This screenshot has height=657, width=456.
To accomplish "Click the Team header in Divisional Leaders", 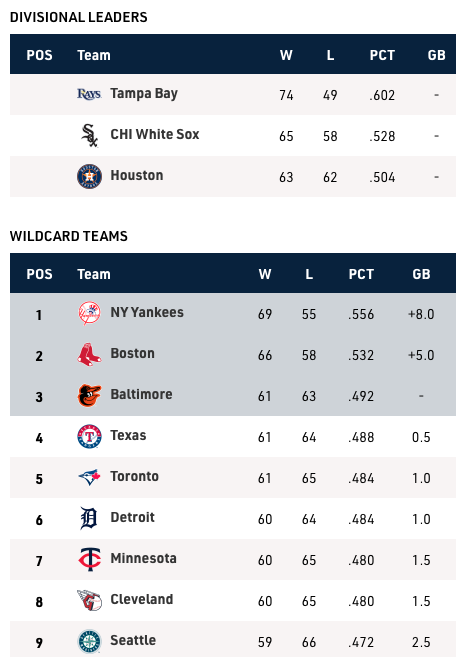I will click(x=94, y=55).
